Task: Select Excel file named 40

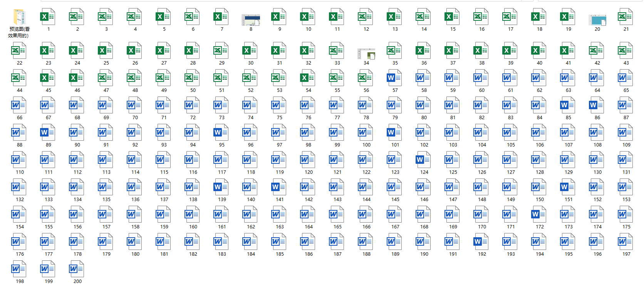Action: pos(539,51)
